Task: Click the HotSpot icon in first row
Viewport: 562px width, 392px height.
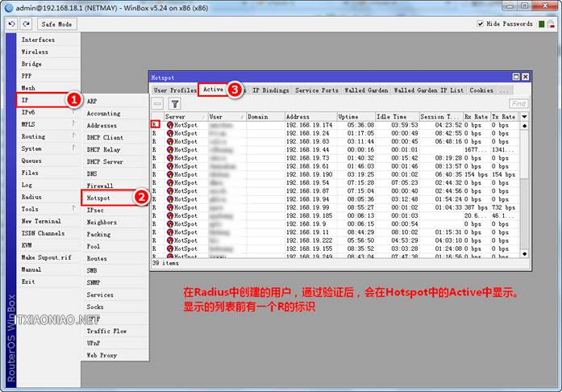Action: 170,125
